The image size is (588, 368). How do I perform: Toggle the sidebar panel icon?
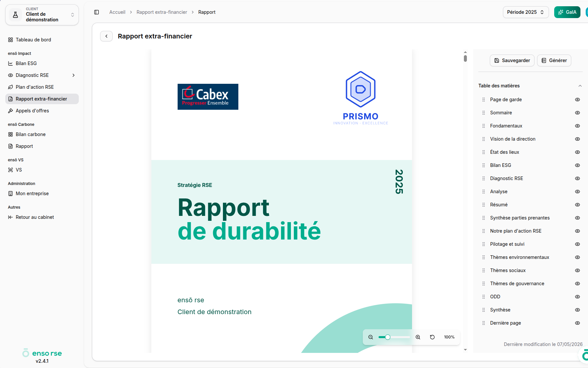coord(97,12)
